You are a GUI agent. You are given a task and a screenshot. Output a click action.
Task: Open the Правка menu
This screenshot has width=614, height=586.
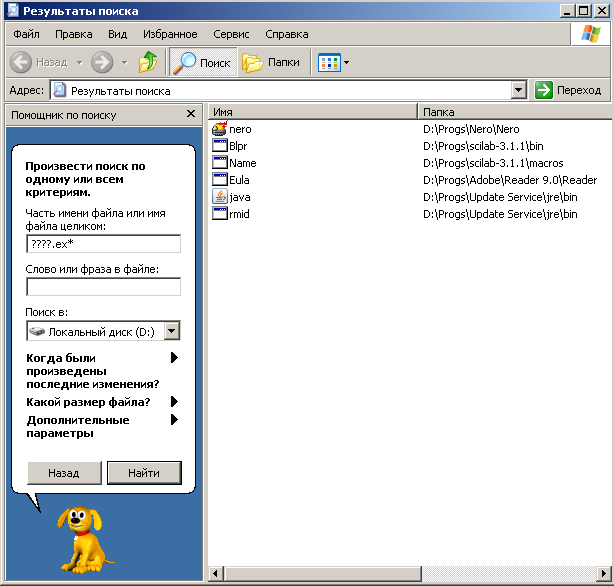click(74, 34)
